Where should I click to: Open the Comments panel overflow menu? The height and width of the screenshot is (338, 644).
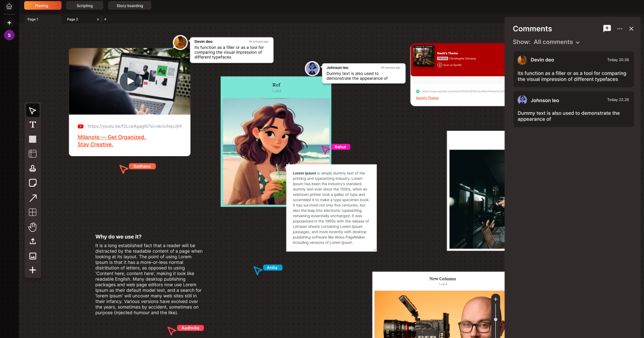tap(620, 28)
